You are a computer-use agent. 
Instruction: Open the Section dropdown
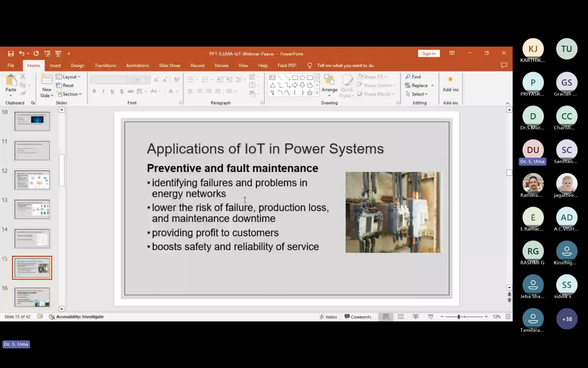pos(69,94)
